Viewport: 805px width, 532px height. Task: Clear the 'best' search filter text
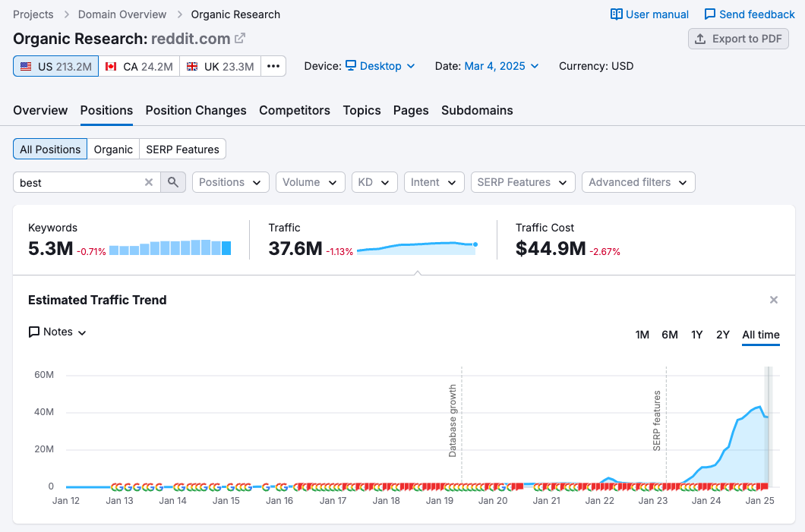coord(149,182)
